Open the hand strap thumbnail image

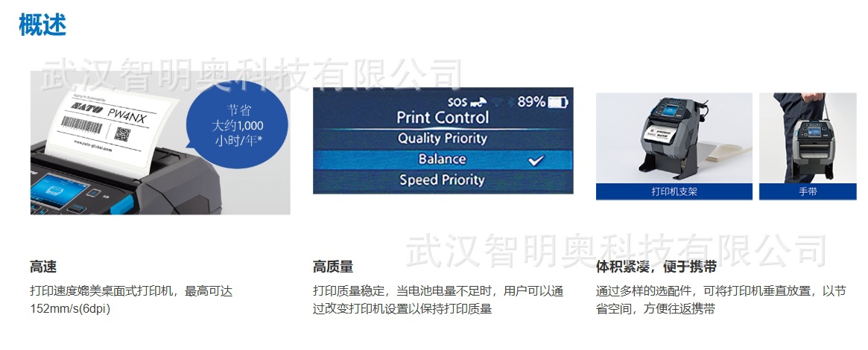(808, 138)
